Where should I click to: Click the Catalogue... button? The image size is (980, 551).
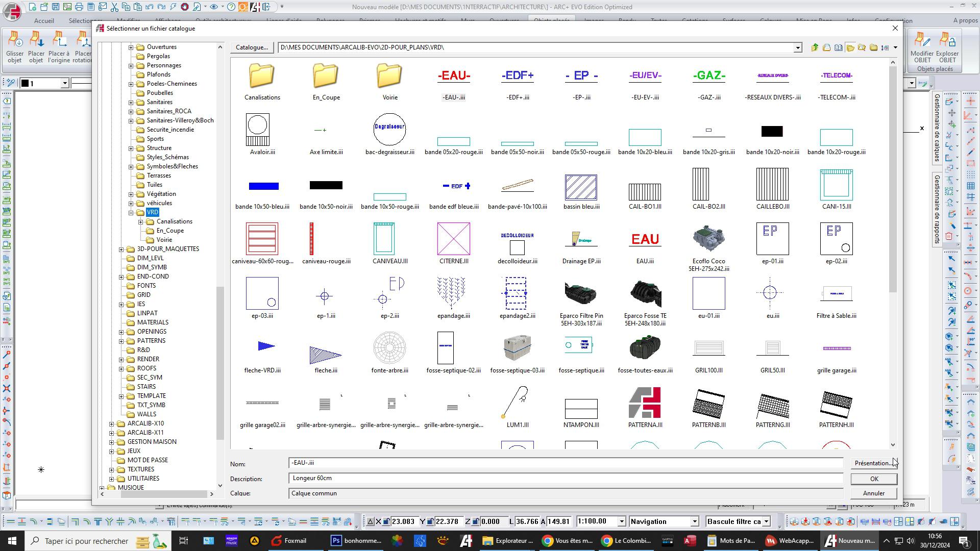pos(251,47)
